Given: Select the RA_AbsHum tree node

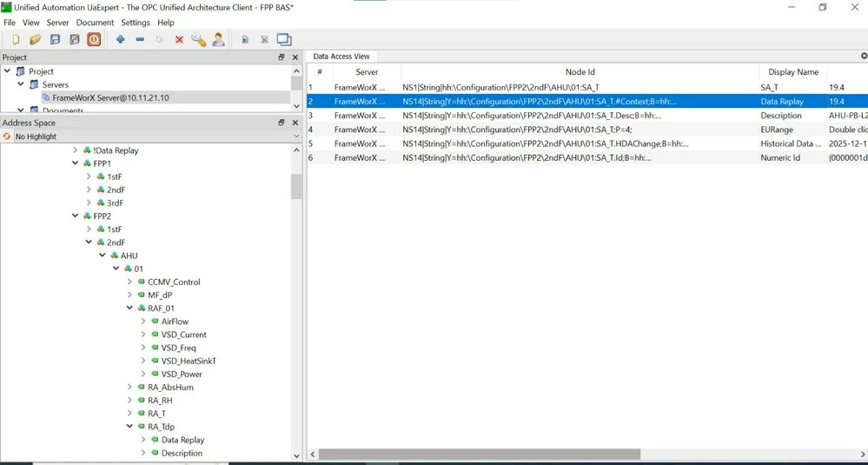Looking at the screenshot, I should pyautogui.click(x=170, y=387).
